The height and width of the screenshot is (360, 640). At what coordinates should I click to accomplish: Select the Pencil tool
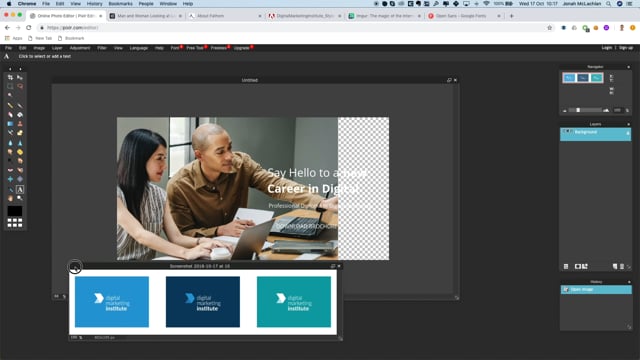pos(10,105)
